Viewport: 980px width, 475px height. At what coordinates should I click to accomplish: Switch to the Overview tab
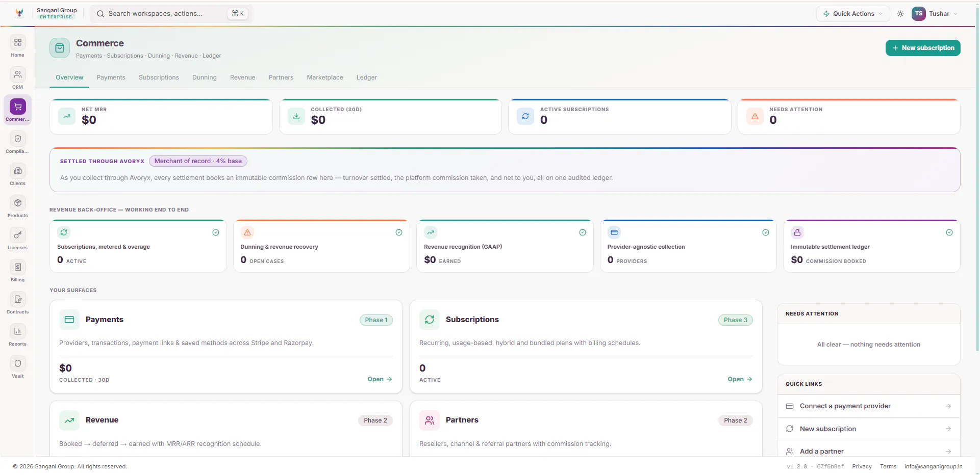point(69,77)
